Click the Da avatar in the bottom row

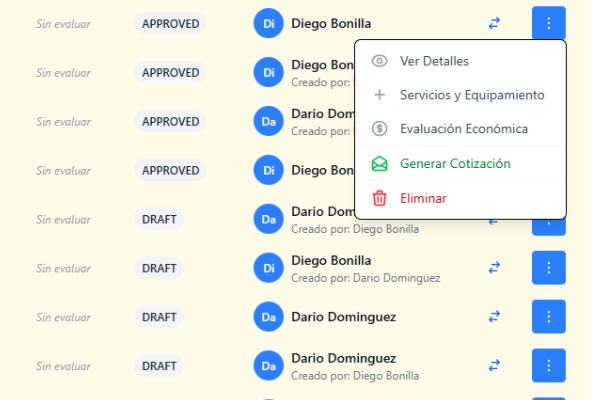click(268, 366)
